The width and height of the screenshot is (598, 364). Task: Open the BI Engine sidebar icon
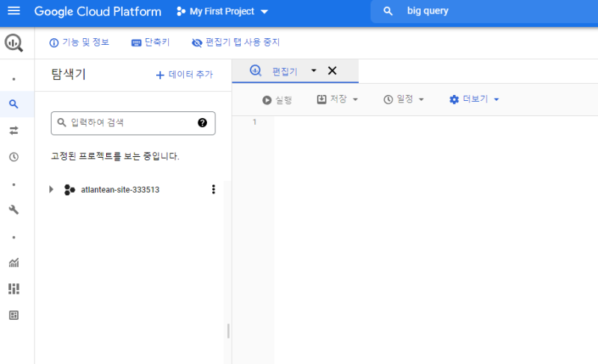point(13,289)
